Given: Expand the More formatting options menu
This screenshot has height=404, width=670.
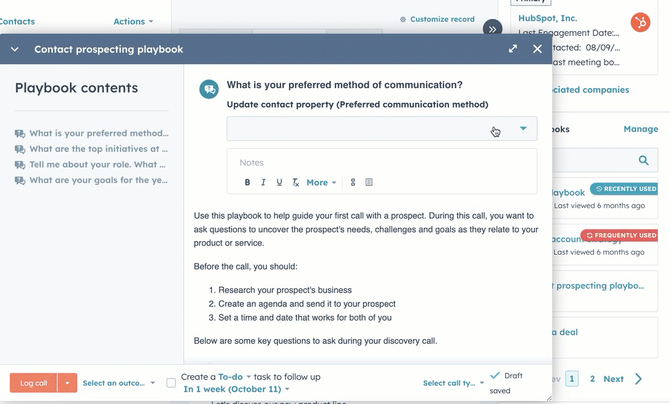Looking at the screenshot, I should [x=320, y=183].
